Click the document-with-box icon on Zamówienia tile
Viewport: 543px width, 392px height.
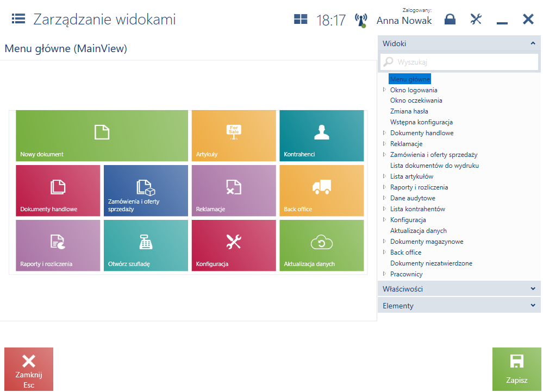(x=146, y=187)
